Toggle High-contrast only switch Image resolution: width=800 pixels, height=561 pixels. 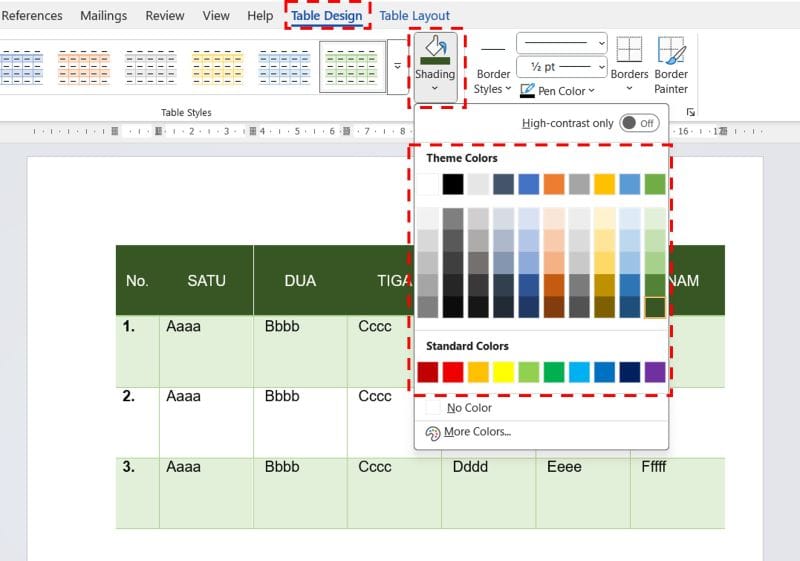(x=638, y=123)
